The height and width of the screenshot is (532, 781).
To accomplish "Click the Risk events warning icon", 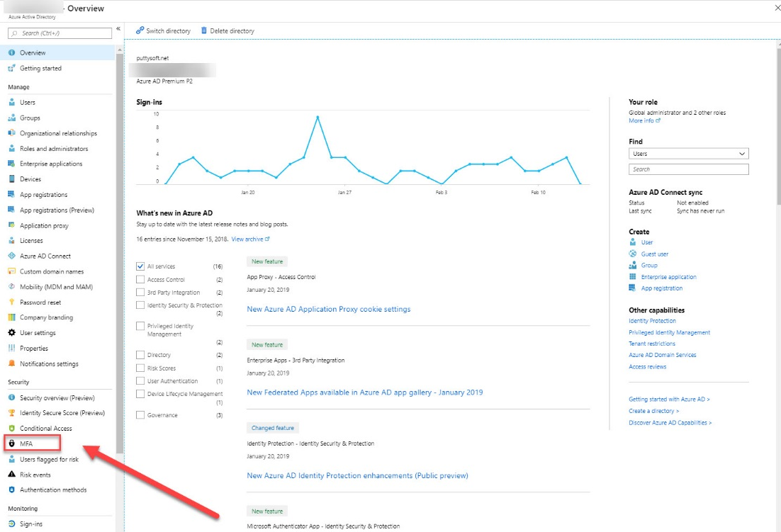I will pyautogui.click(x=12, y=475).
